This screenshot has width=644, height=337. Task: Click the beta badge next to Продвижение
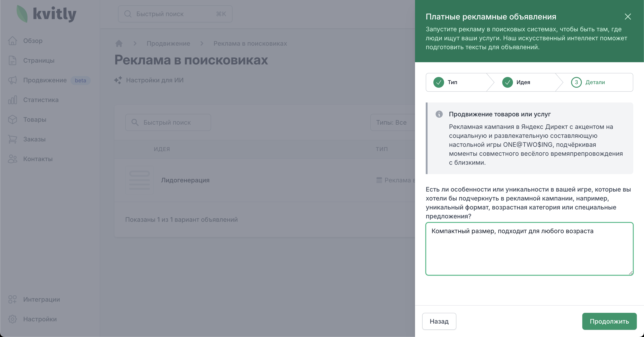(x=80, y=80)
